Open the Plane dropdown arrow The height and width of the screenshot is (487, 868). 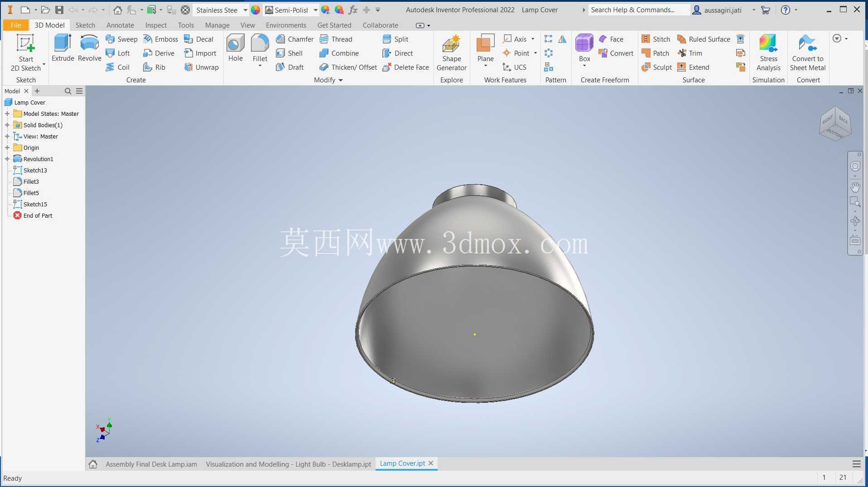(x=485, y=67)
